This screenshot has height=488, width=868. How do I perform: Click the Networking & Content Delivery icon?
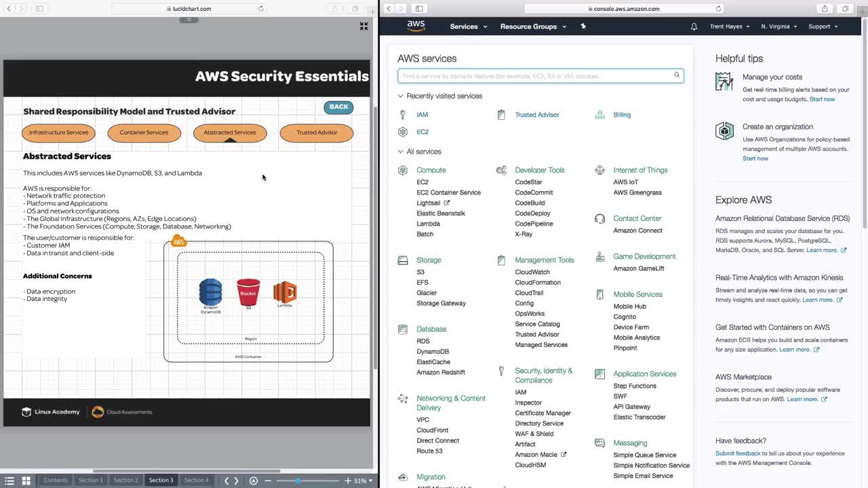[x=403, y=399]
